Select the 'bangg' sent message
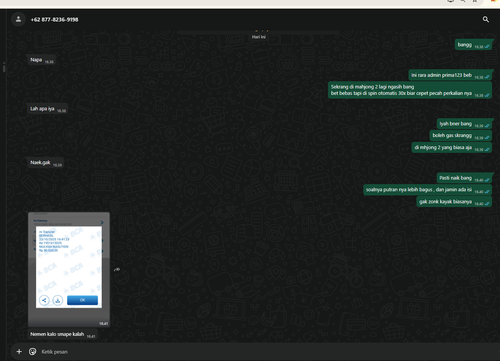Image resolution: width=500 pixels, height=361 pixels. tap(474, 45)
